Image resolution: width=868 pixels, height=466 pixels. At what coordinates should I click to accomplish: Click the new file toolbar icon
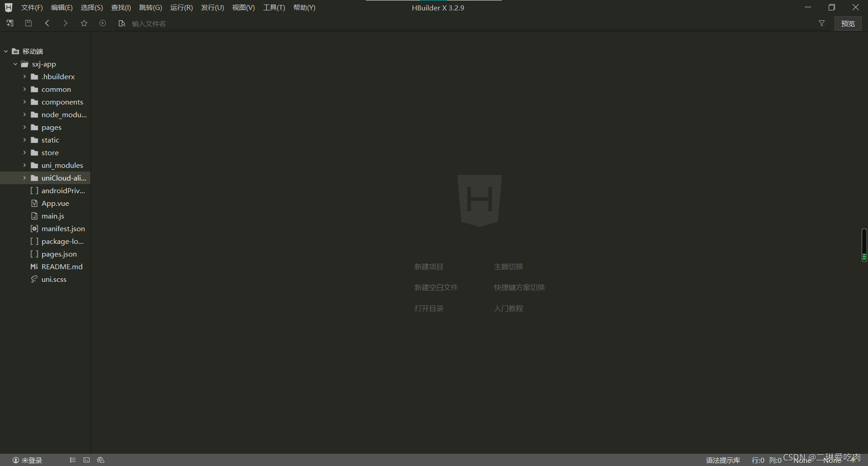pos(10,23)
